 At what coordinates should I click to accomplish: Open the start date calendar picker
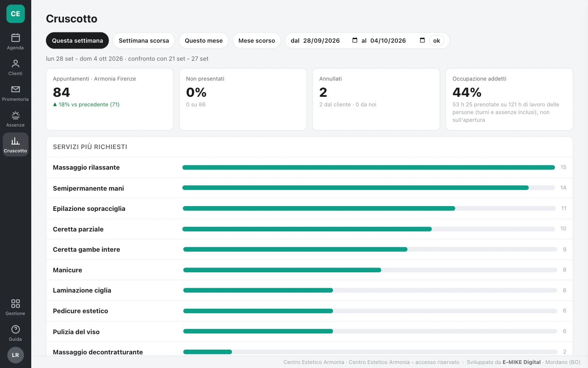355,40
